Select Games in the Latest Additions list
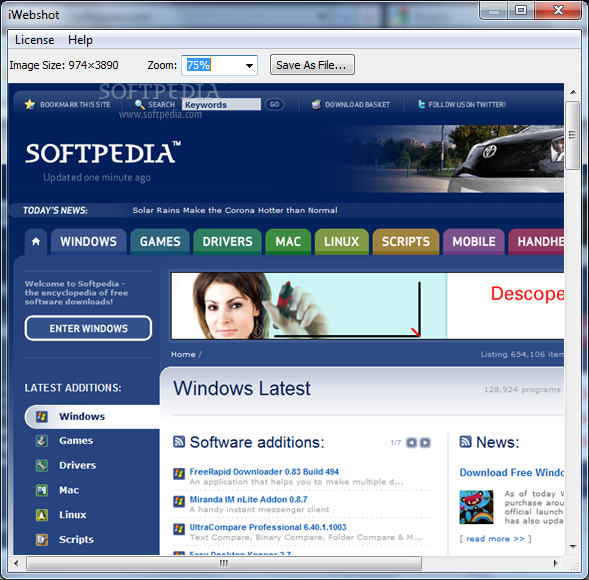The width and height of the screenshot is (589, 580). (76, 441)
